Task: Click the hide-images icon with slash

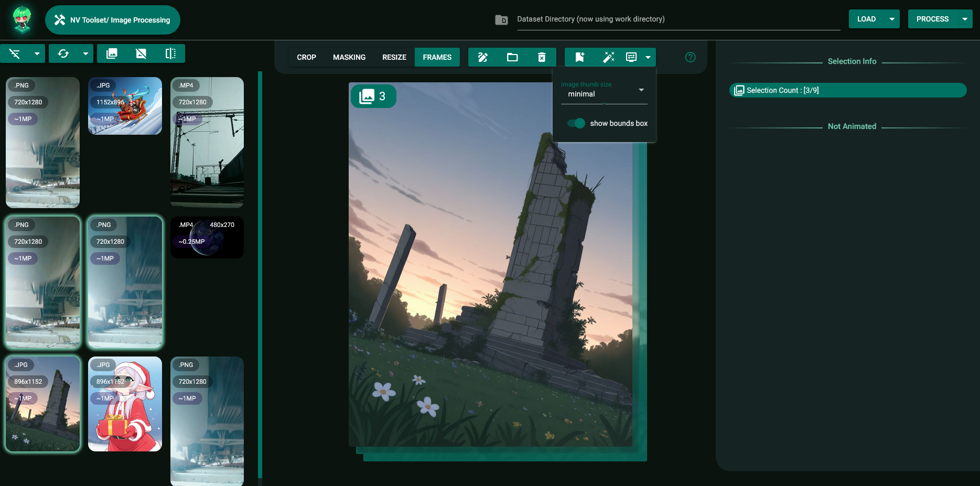Action: coord(141,53)
